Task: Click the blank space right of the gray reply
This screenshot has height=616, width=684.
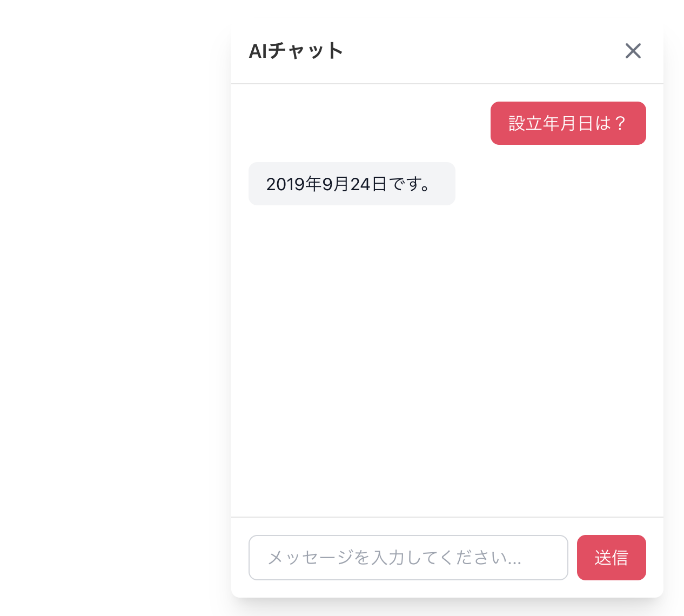Action: [x=551, y=184]
